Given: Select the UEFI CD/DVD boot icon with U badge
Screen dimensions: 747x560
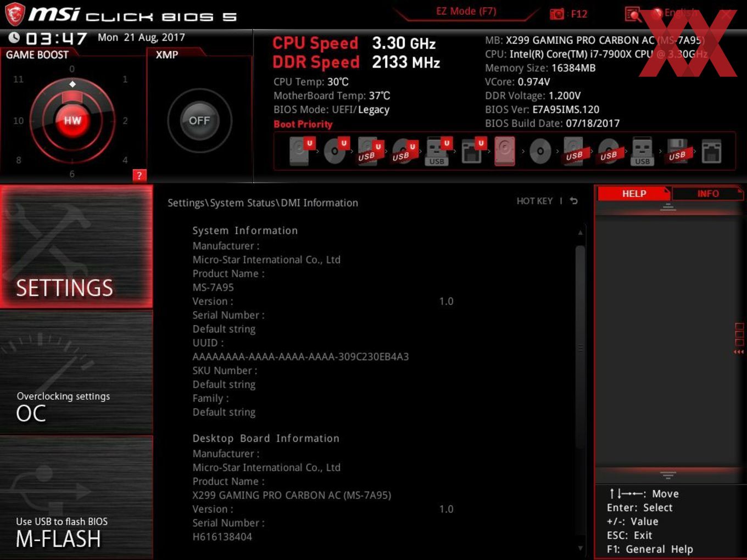Looking at the screenshot, I should (x=336, y=151).
